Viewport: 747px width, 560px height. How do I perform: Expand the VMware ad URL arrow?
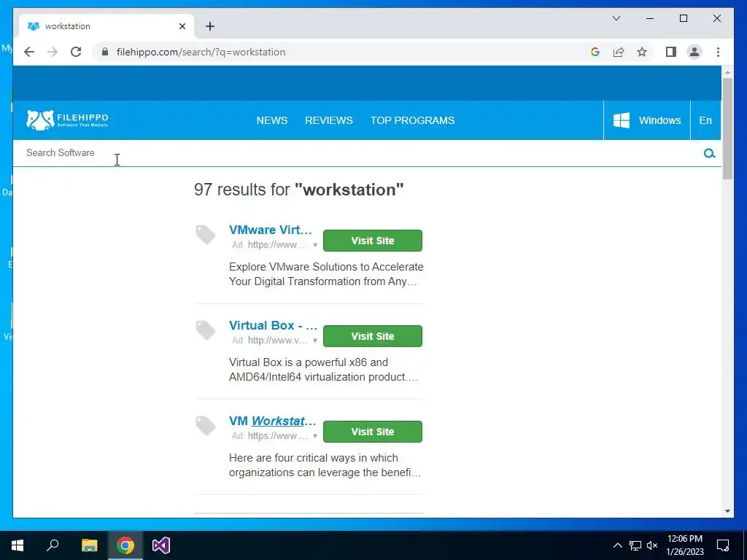[315, 245]
